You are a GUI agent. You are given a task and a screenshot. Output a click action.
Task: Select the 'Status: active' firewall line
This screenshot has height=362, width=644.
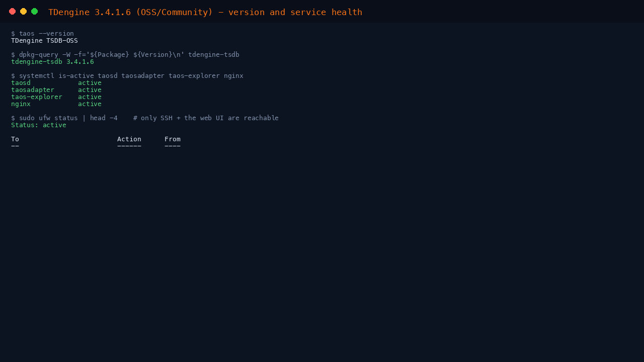(x=39, y=125)
